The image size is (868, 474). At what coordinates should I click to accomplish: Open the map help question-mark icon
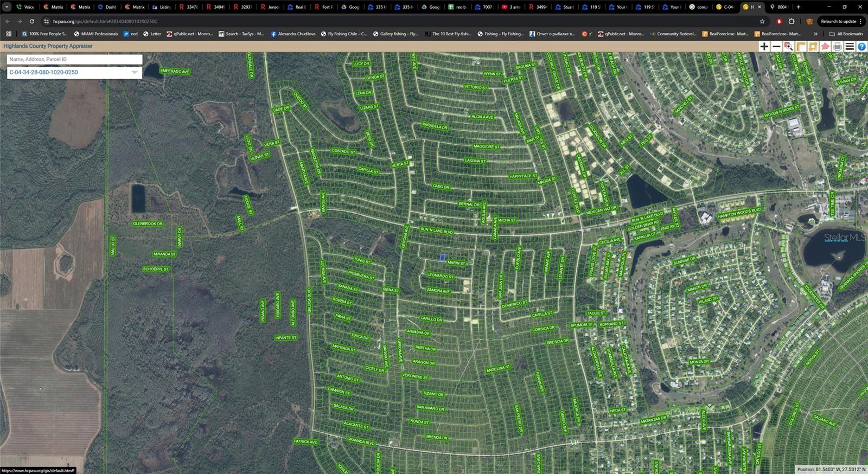(861, 47)
